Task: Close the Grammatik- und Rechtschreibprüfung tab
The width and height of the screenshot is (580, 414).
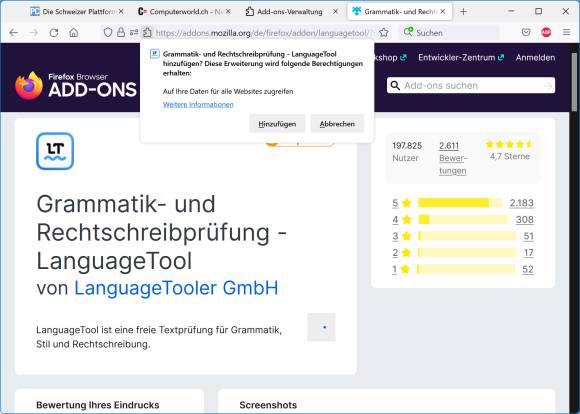Action: [443, 12]
